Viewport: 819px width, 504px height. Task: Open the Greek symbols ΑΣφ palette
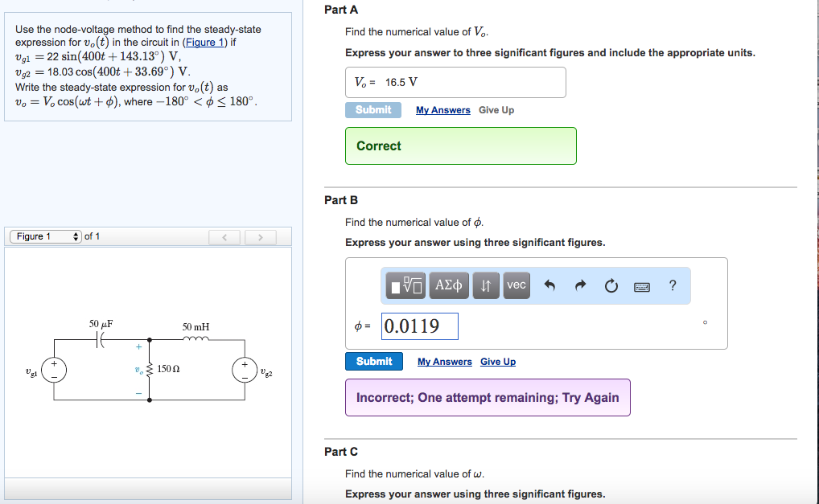click(449, 285)
